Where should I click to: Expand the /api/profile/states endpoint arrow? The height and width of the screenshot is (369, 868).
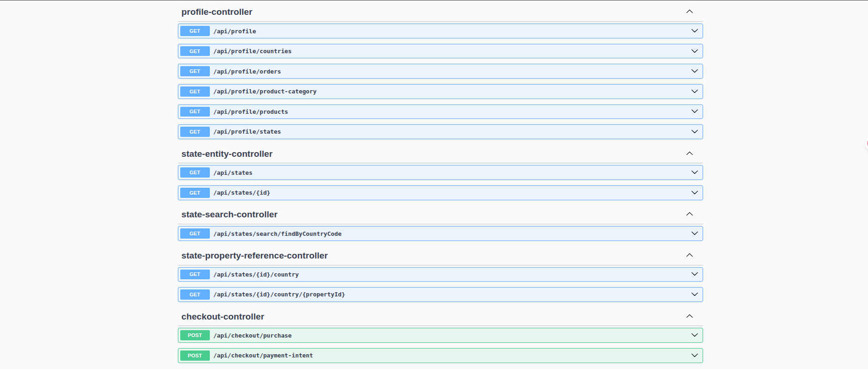pos(694,132)
